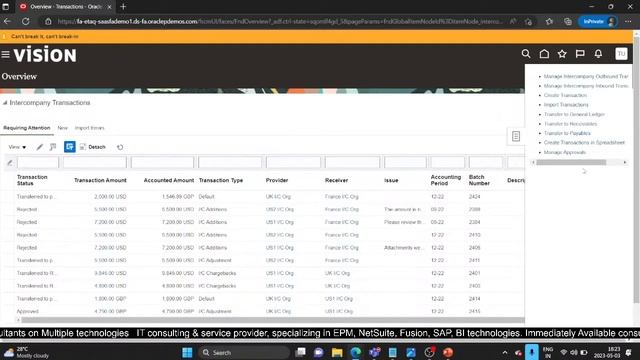This screenshot has height=360, width=640.
Task: Click the Import Transactions task link
Action: [x=566, y=105]
